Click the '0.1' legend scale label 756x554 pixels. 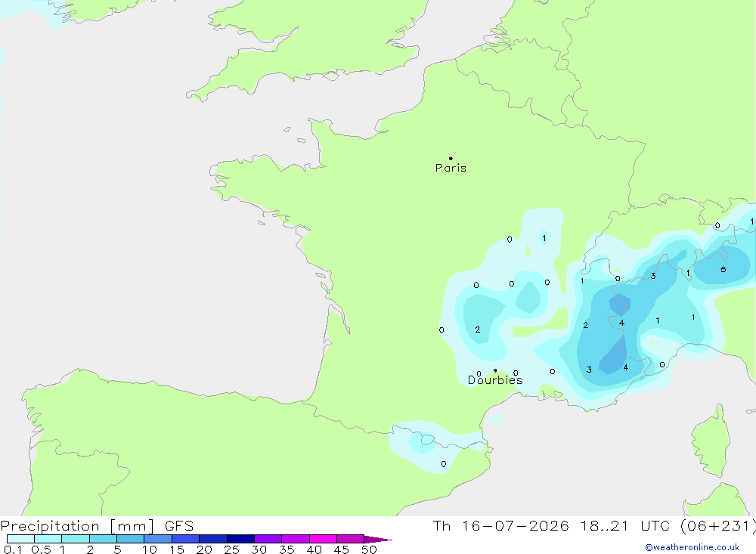[x=13, y=549]
